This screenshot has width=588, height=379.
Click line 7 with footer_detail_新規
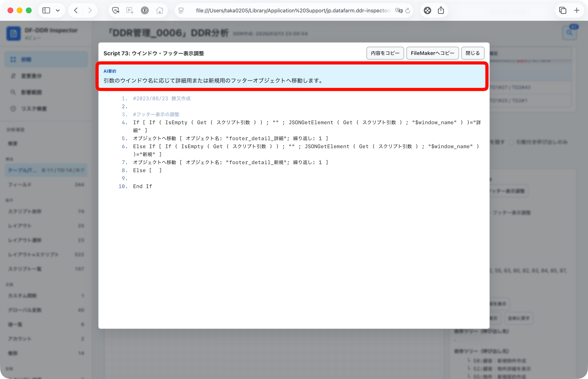point(230,162)
